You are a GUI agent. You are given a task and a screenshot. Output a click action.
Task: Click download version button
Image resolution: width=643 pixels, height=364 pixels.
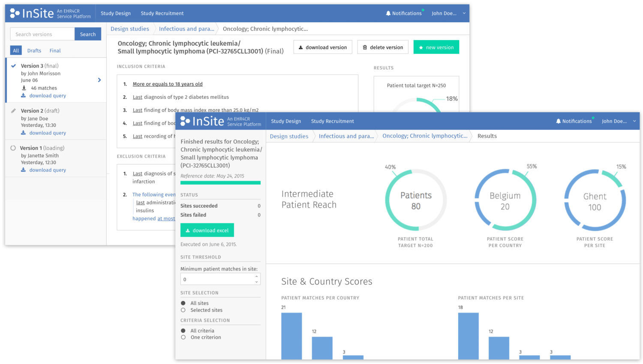(323, 47)
